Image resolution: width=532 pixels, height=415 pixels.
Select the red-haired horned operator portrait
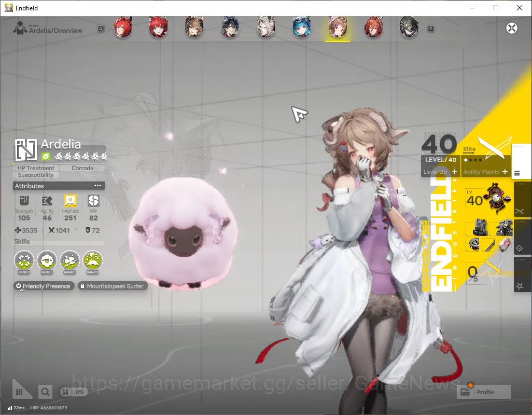click(373, 27)
